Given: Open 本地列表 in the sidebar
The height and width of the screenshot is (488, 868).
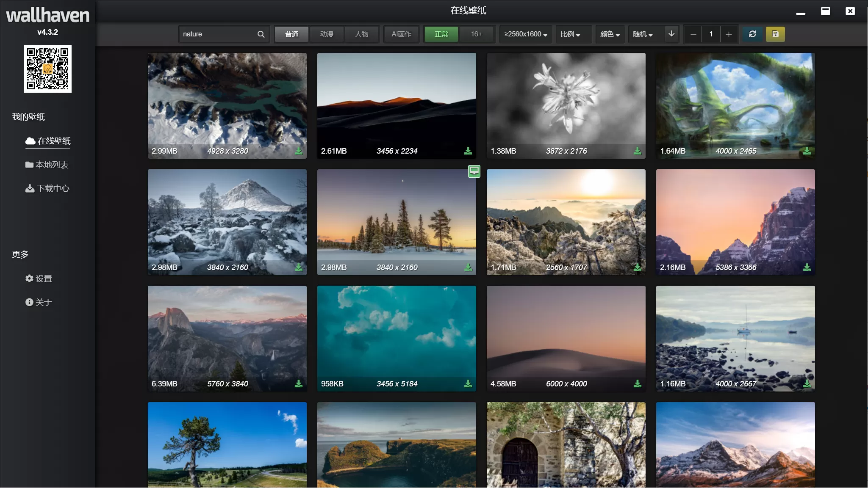Looking at the screenshot, I should click(x=47, y=165).
